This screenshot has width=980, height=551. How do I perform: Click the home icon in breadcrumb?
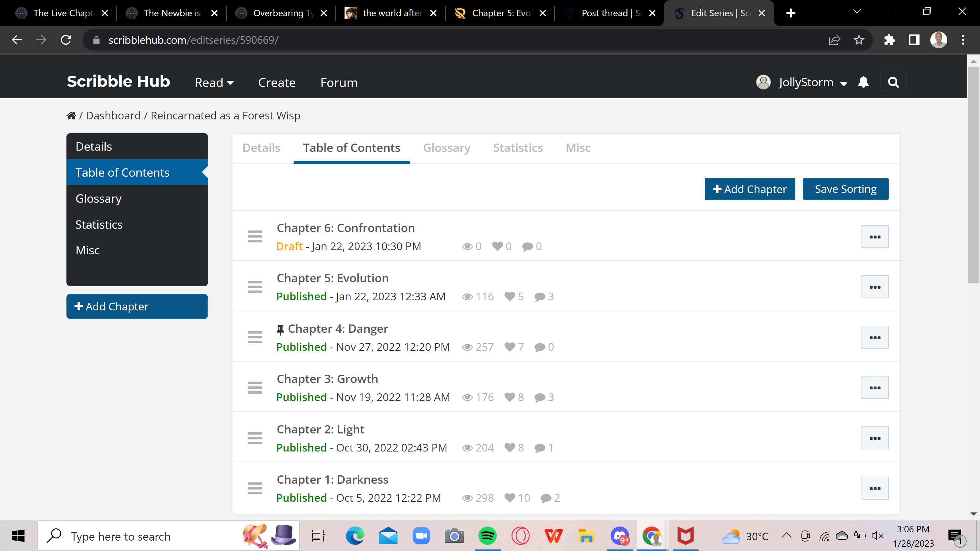[71, 116]
